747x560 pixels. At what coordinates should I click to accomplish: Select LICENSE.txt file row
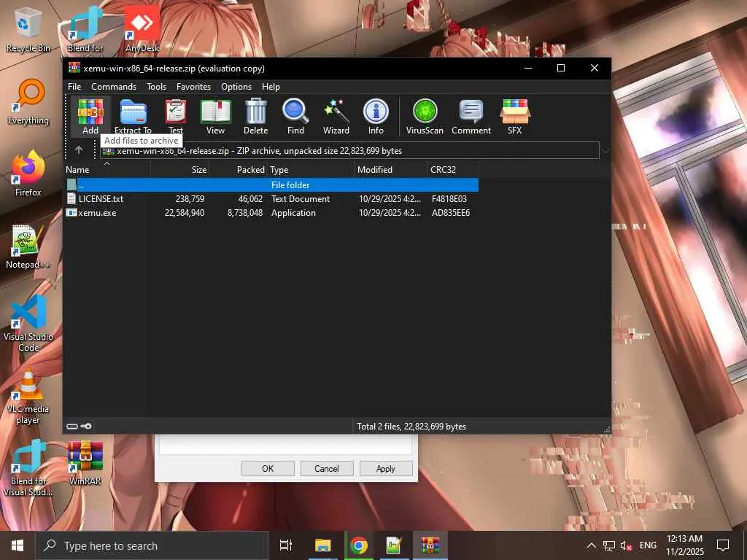tap(271, 198)
